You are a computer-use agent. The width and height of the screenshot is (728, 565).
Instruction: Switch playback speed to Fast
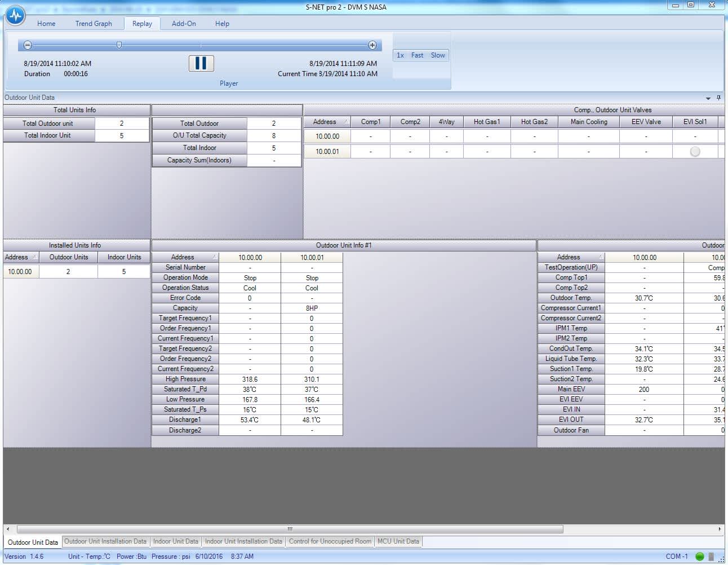tap(417, 55)
